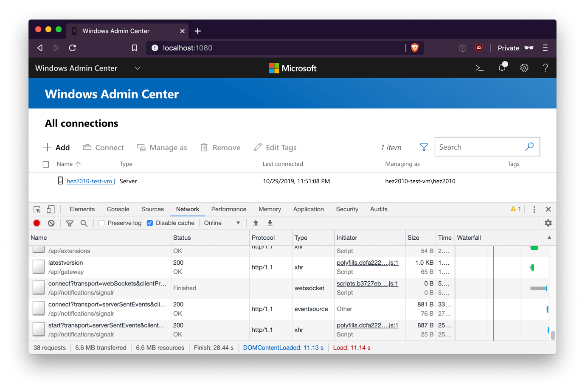Open the notifications bell
The height and width of the screenshot is (392, 585).
[502, 67]
